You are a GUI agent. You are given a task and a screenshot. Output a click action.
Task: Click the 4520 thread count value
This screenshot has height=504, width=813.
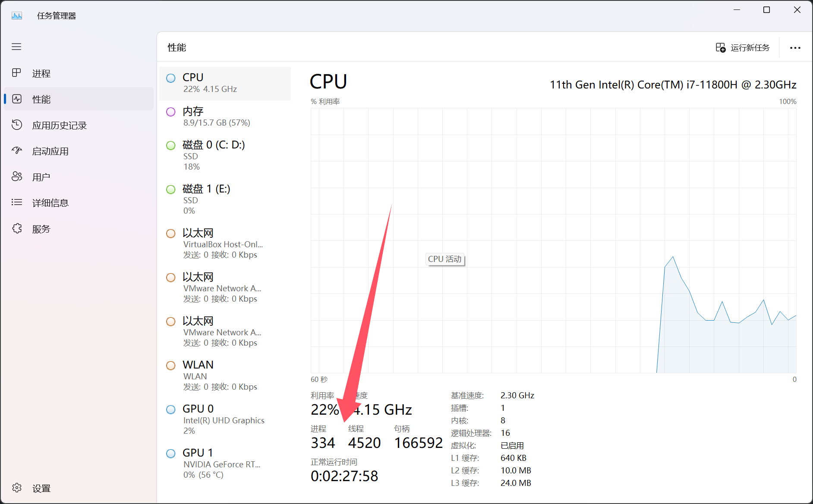[x=364, y=443]
